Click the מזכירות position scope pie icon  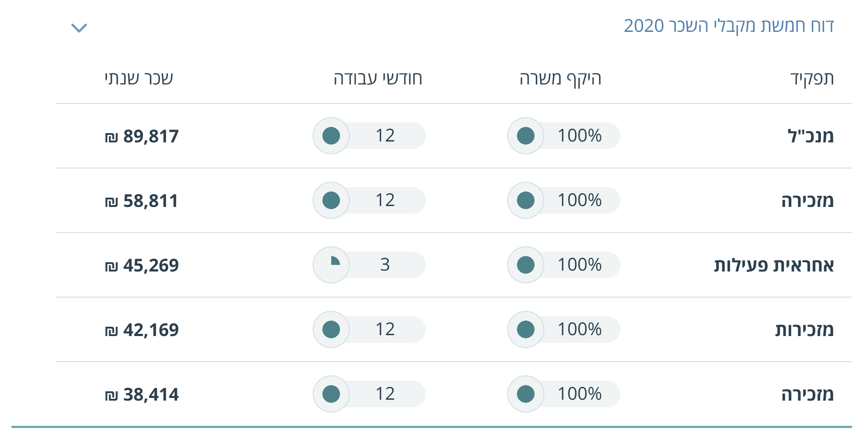coord(526,329)
